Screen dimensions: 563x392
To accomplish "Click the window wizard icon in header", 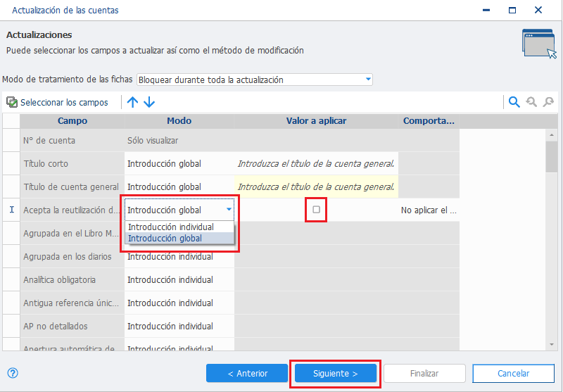I will [539, 44].
